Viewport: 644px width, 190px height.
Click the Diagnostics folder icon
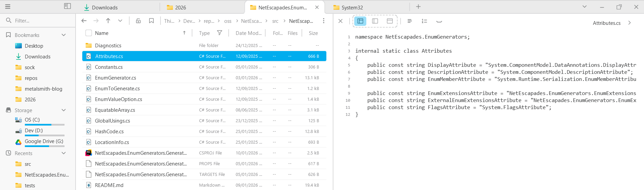(89, 45)
